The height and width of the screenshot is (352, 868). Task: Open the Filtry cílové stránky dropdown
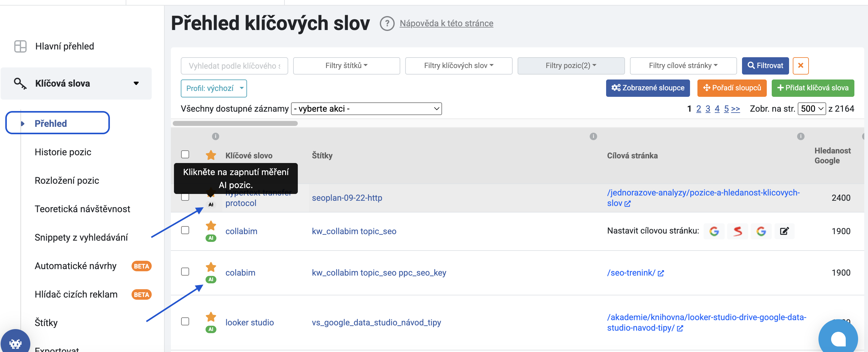(683, 65)
